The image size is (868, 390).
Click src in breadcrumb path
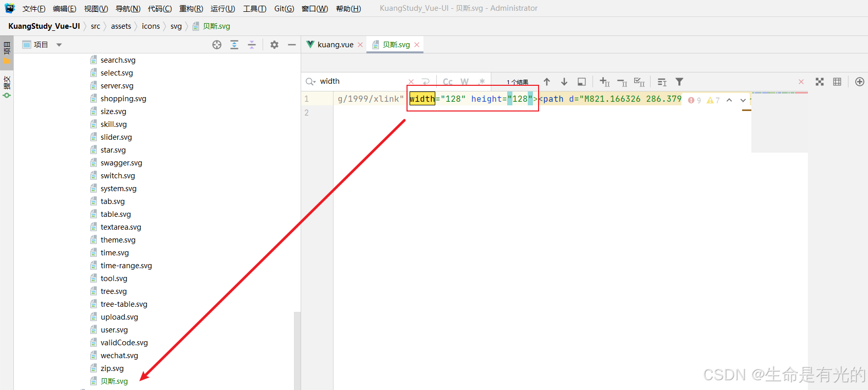96,26
